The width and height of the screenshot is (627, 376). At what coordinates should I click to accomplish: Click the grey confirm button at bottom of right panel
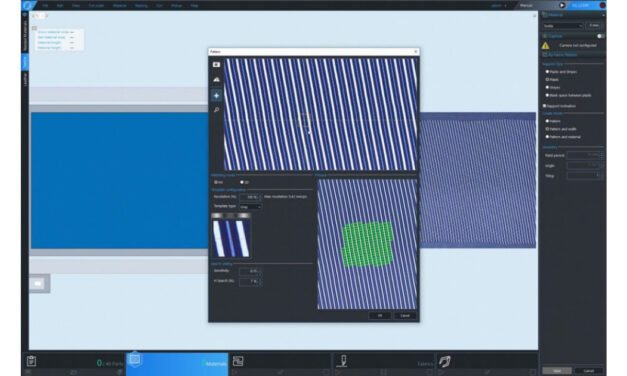click(557, 371)
